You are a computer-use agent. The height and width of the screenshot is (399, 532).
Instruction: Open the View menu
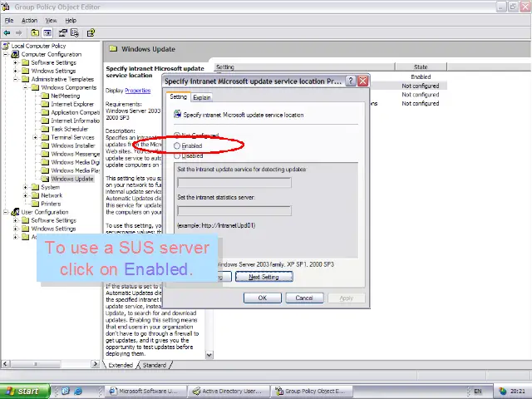52,20
